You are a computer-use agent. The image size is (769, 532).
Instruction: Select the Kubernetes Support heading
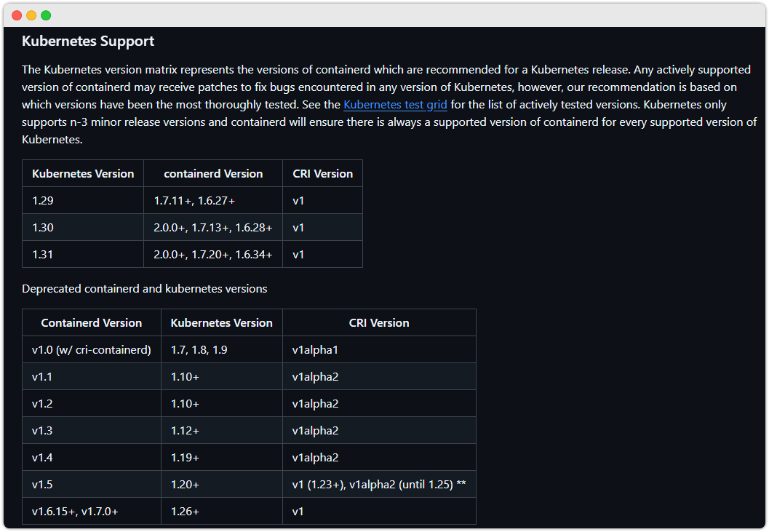click(88, 41)
